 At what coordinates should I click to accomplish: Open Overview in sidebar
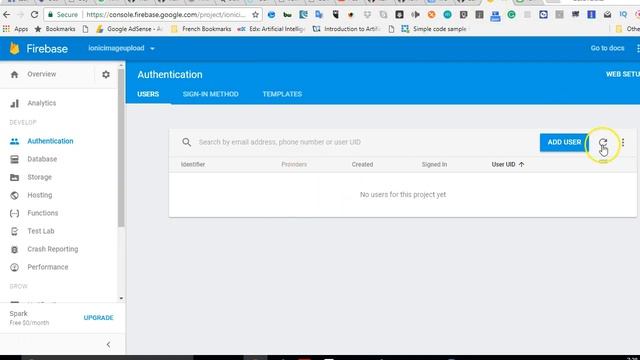click(42, 74)
